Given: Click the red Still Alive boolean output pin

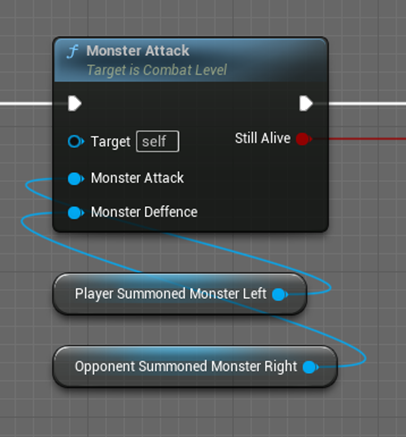Looking at the screenshot, I should pyautogui.click(x=304, y=139).
